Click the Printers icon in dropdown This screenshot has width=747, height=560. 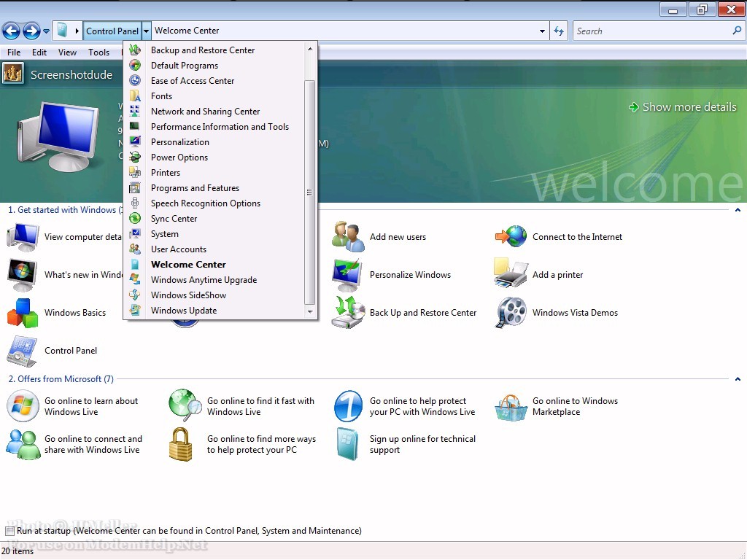[135, 172]
